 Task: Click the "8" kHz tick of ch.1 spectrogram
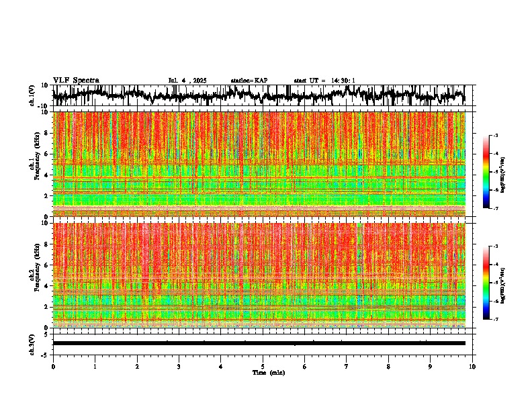point(47,133)
